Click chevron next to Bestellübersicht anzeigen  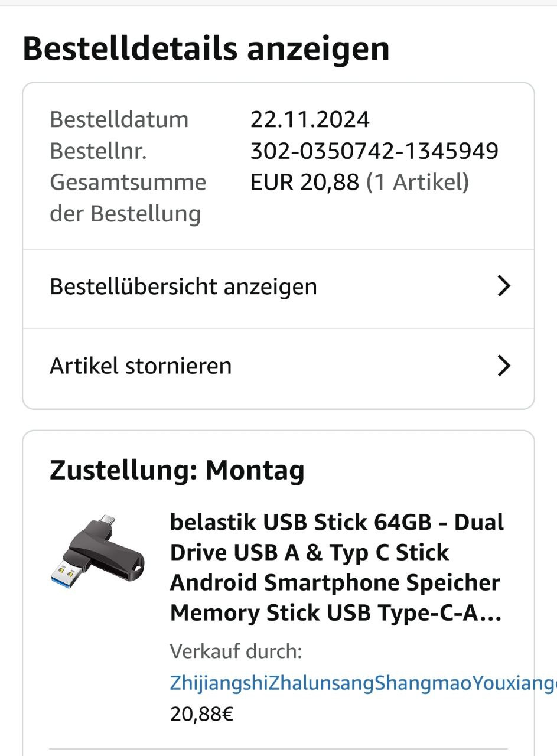503,286
